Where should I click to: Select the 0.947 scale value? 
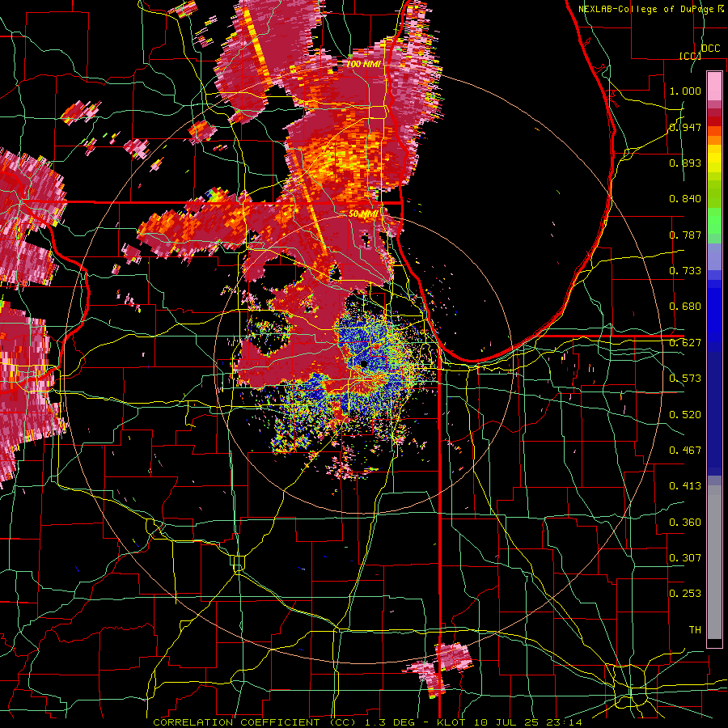coord(685,127)
